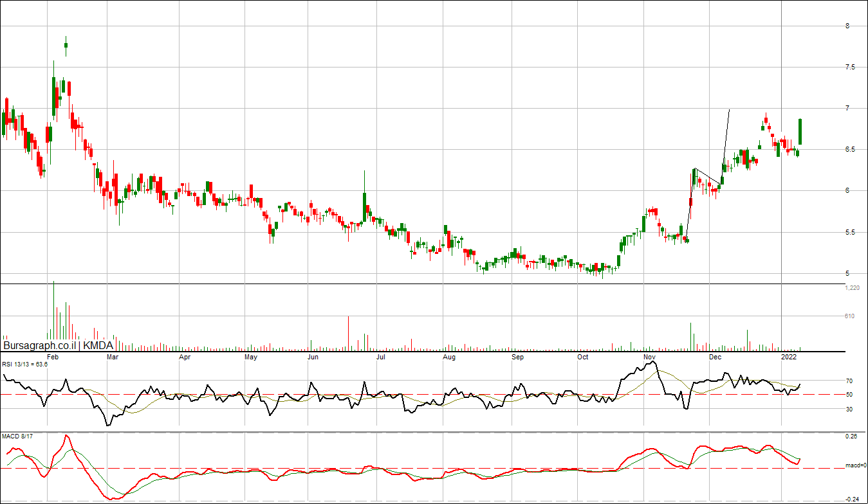Select the "MACD 8/17" indicator label
Image resolution: width=868 pixels, height=504 pixels.
tap(16, 437)
